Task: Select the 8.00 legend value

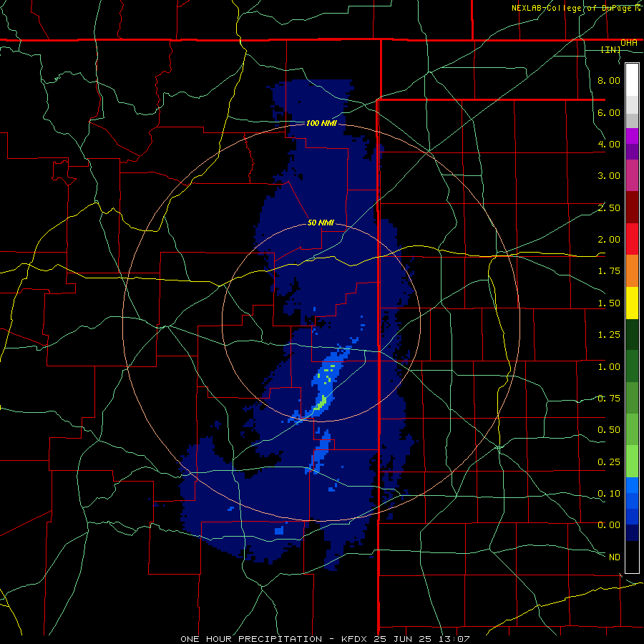Action: (x=609, y=80)
